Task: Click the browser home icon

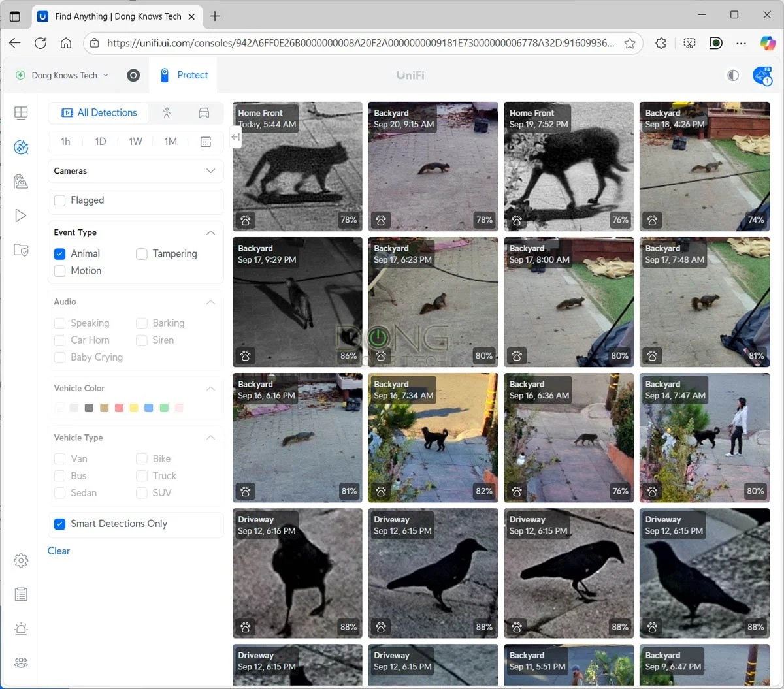Action: [66, 43]
